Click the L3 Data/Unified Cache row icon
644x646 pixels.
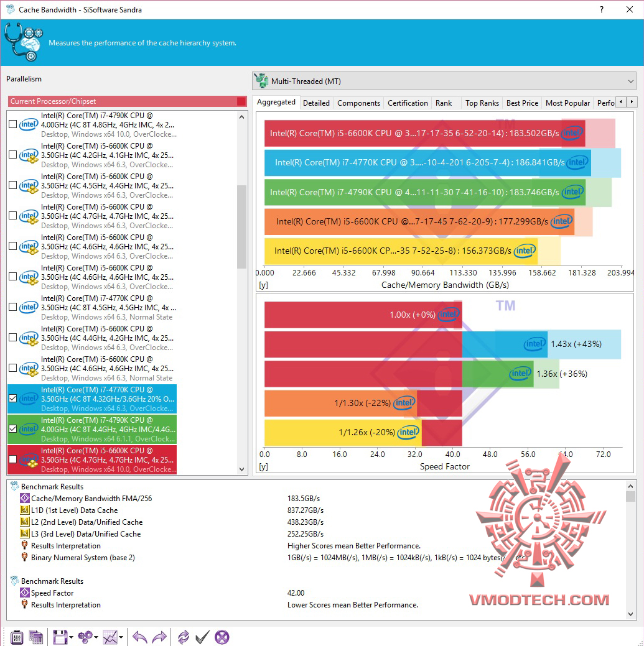point(25,533)
